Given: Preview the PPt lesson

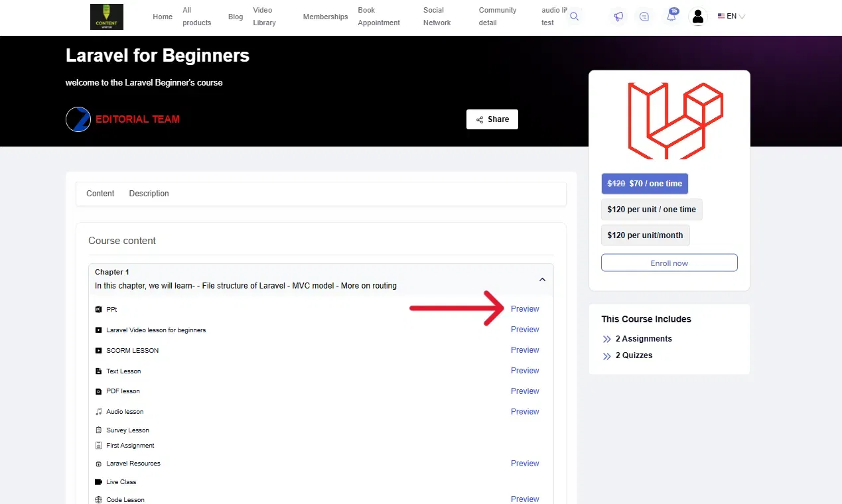Looking at the screenshot, I should (524, 309).
